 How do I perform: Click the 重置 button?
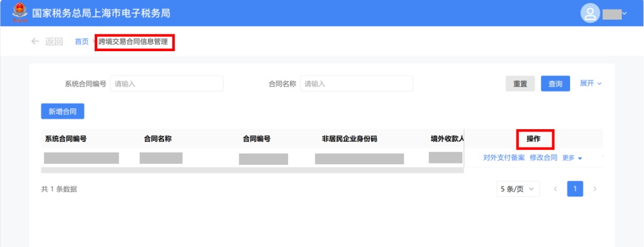click(520, 83)
